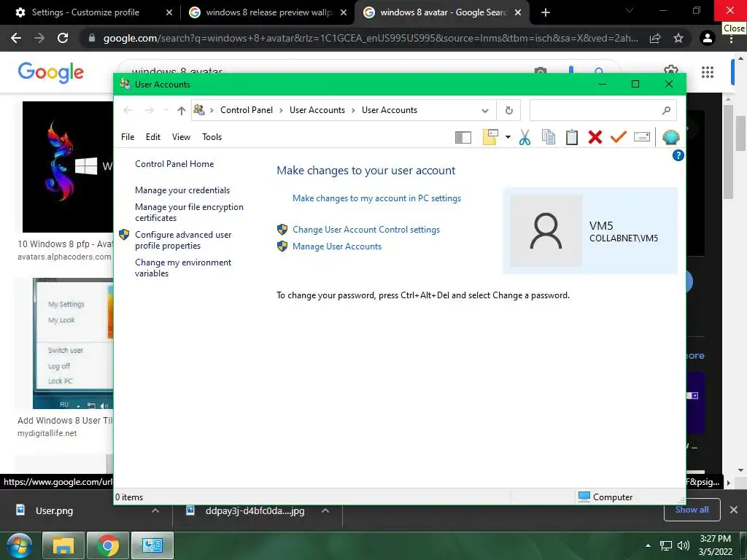Open help with blue question mark icon

678,155
